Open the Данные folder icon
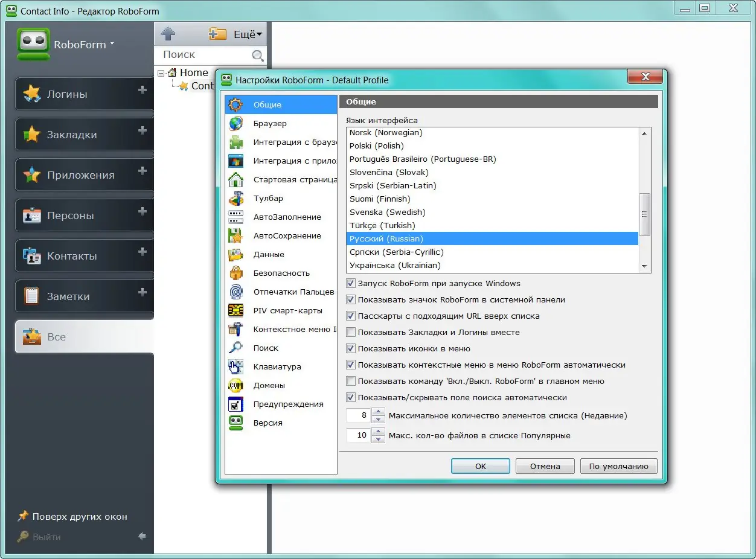The width and height of the screenshot is (756, 559). pyautogui.click(x=235, y=254)
